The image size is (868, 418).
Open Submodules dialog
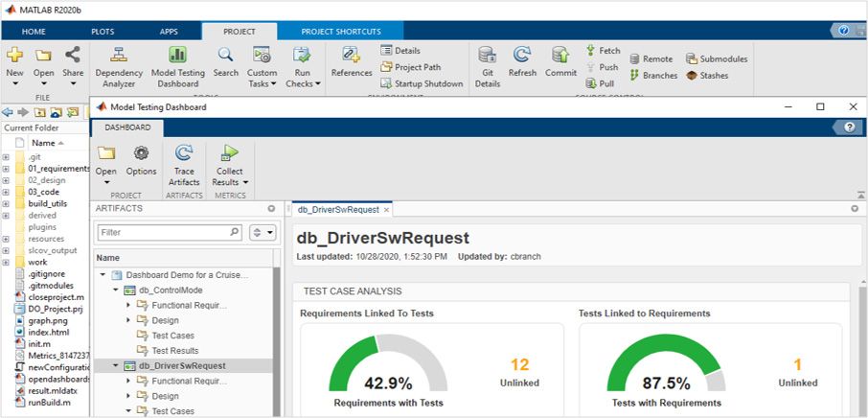coord(717,58)
